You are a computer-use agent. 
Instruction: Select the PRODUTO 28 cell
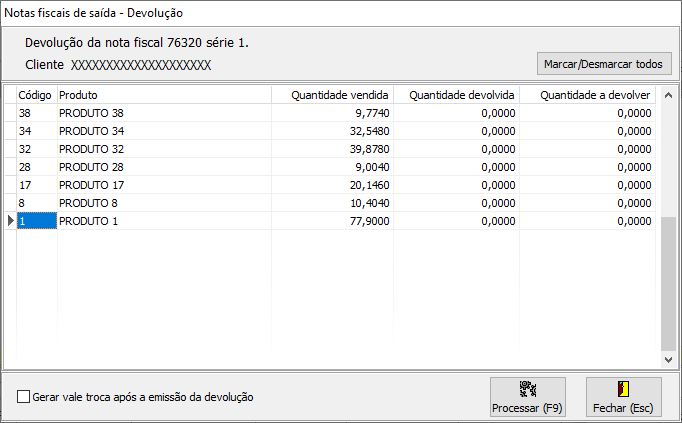click(x=164, y=167)
